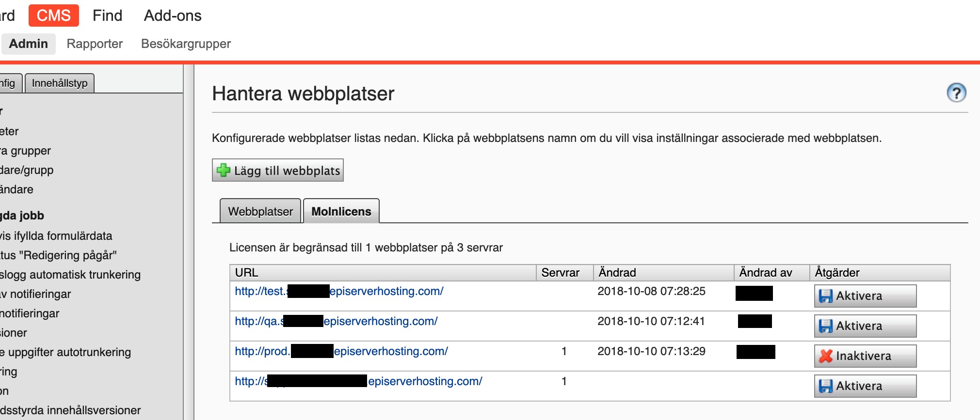Sort by the Ändrad column header
The width and height of the screenshot is (980, 420).
(617, 273)
